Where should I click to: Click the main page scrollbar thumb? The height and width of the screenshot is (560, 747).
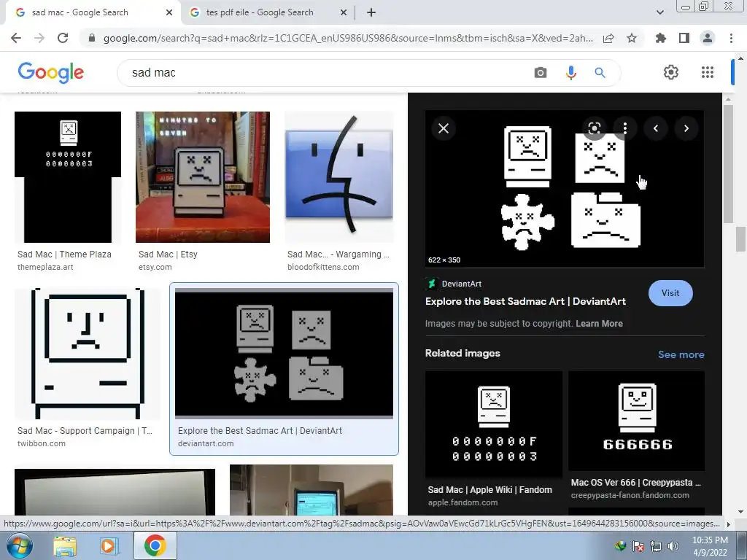point(740,239)
